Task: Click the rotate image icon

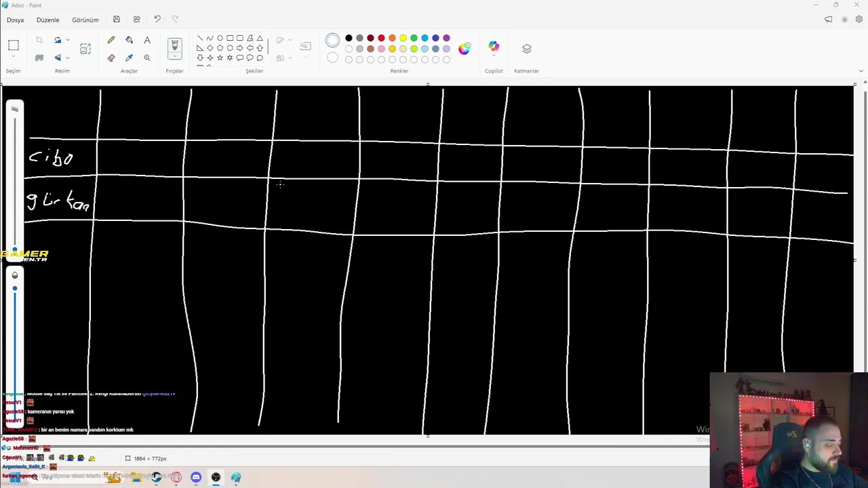Action: click(57, 40)
